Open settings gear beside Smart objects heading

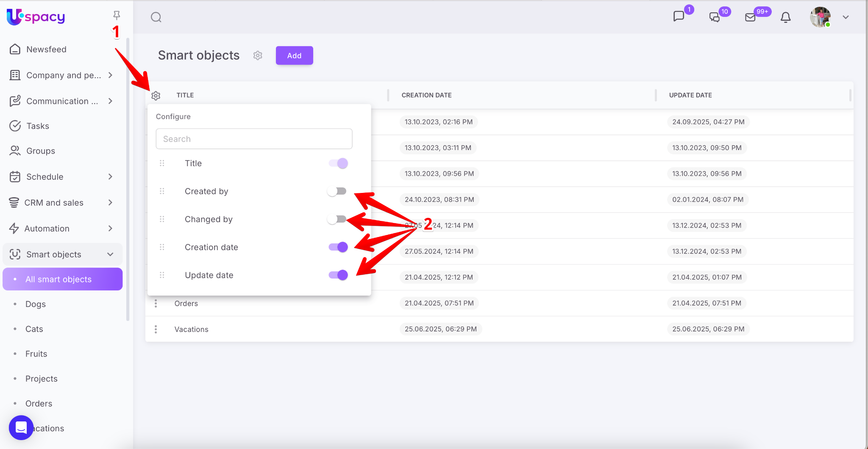(258, 56)
